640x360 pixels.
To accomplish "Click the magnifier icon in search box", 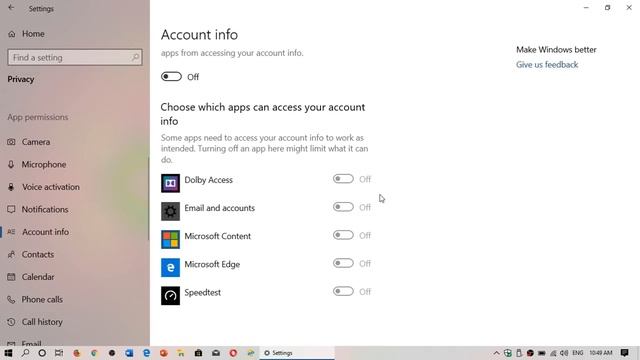I will (x=135, y=57).
